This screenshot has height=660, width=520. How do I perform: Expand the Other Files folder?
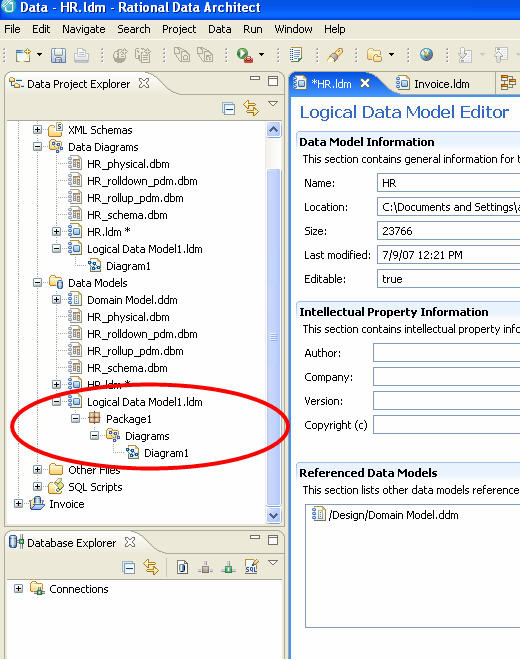pyautogui.click(x=37, y=470)
